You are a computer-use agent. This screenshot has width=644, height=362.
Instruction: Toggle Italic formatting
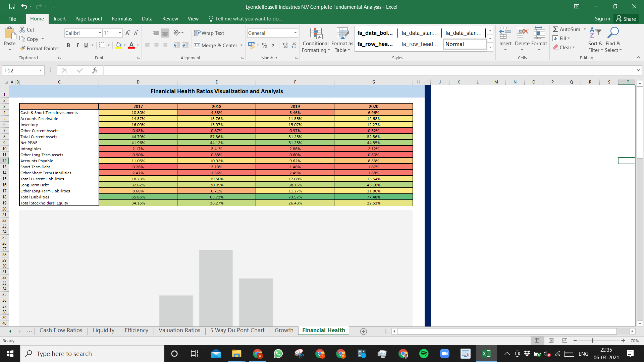77,45
